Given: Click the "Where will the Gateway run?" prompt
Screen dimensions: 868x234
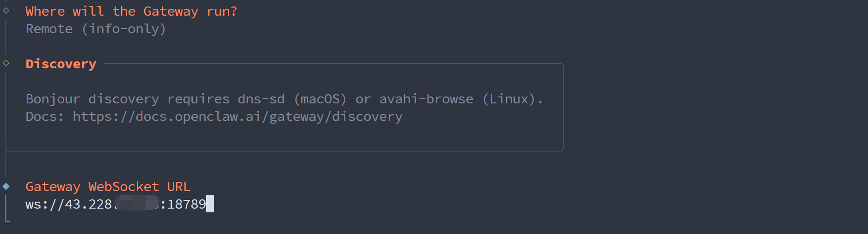Looking at the screenshot, I should coord(131,11).
